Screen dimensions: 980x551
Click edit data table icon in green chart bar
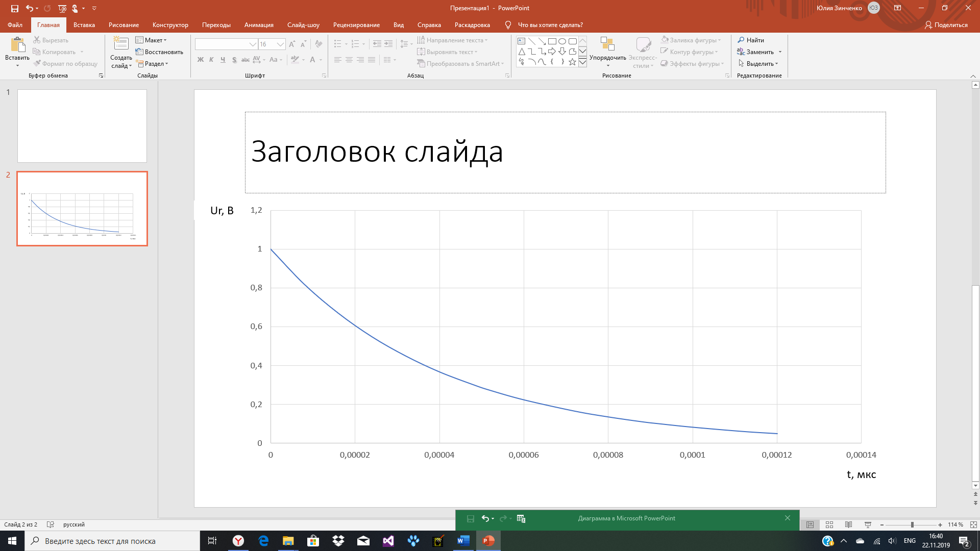(x=521, y=518)
